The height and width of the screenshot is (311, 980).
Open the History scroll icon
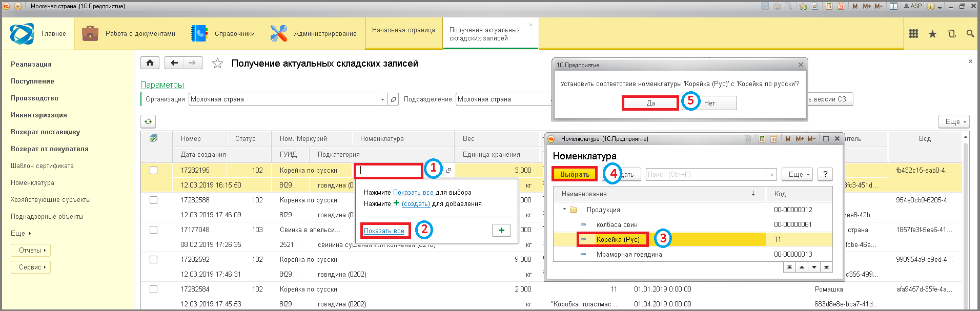952,34
